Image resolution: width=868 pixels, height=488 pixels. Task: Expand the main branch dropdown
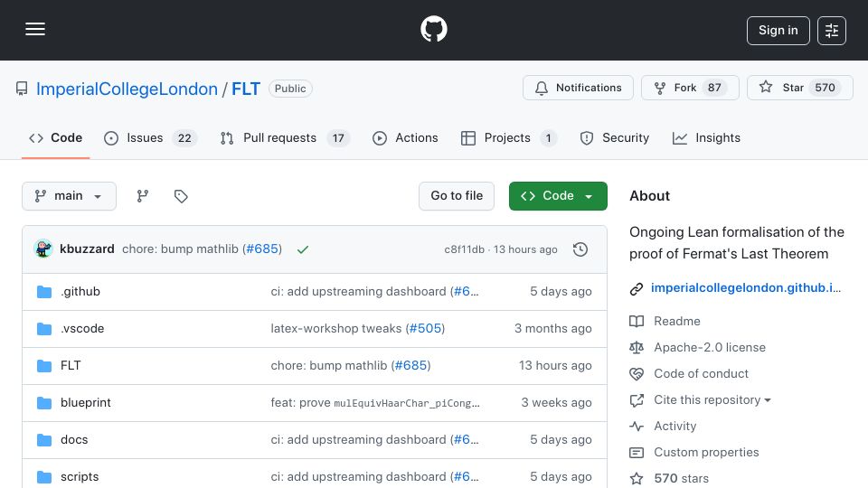[x=70, y=196]
